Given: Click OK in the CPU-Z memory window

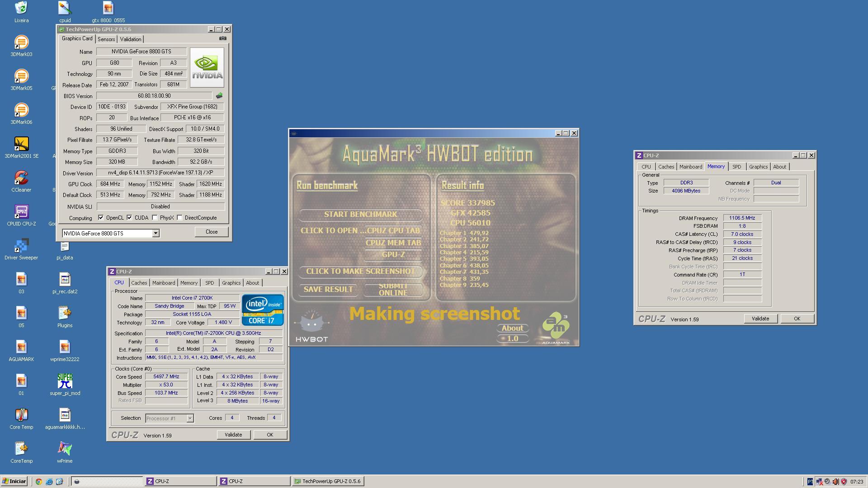Looking at the screenshot, I should point(797,319).
